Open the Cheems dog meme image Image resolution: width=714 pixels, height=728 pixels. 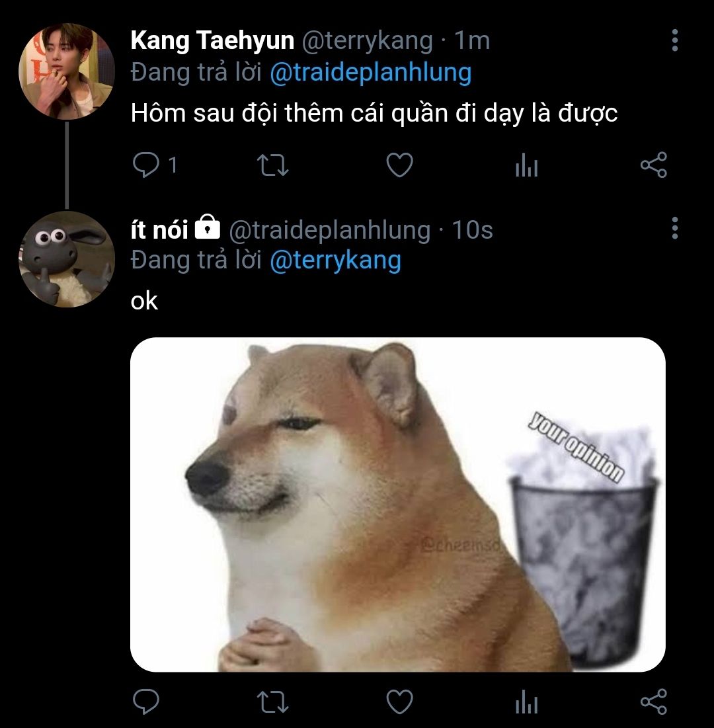[397, 505]
